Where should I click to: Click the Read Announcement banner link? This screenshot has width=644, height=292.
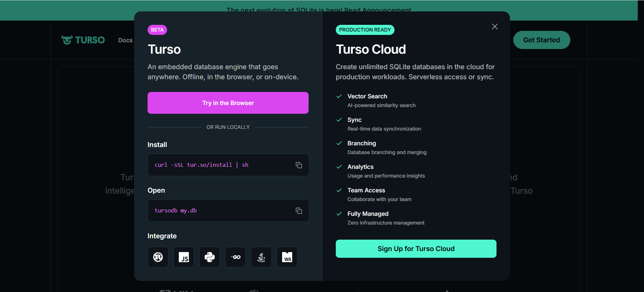(377, 10)
